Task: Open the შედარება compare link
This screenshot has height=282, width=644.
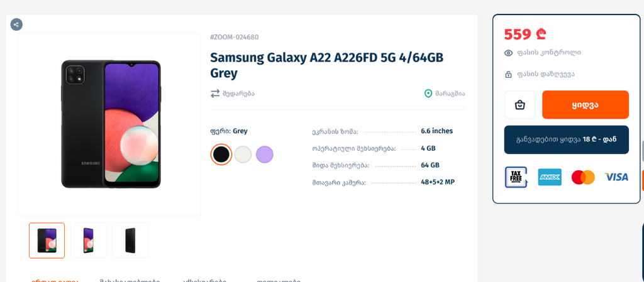Action: coord(238,94)
